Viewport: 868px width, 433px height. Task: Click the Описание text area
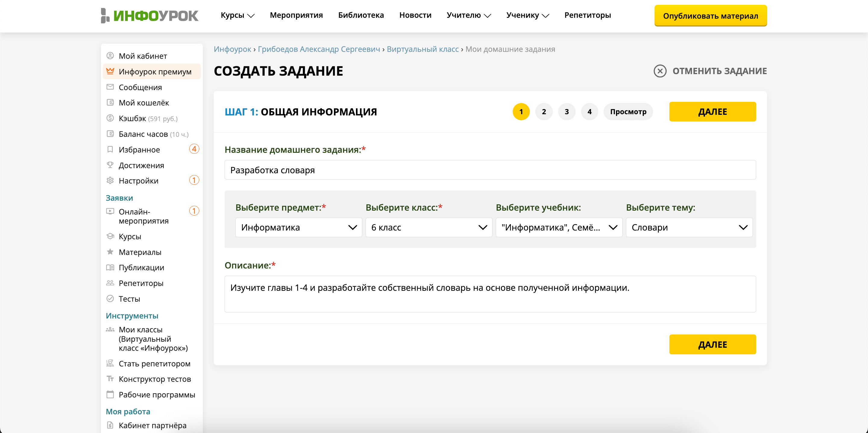point(490,294)
